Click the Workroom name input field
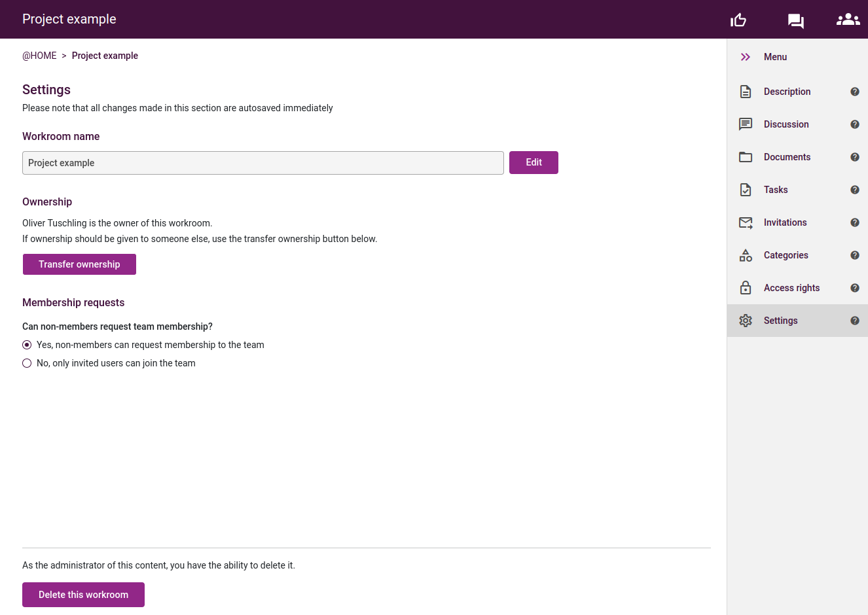This screenshot has height=615, width=868. pos(263,163)
